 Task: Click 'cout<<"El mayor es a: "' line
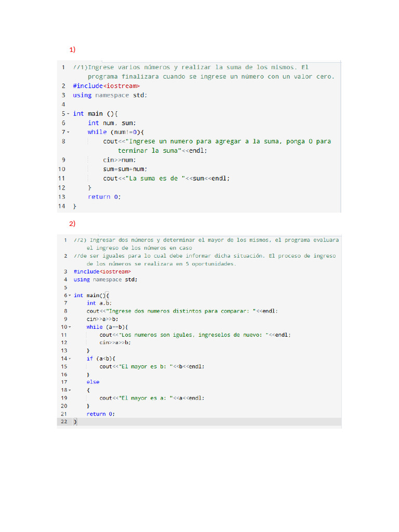coord(152,398)
